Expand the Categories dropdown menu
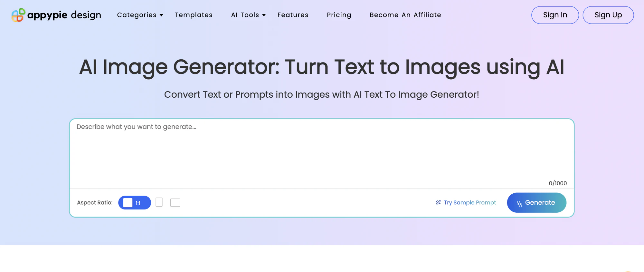 (x=140, y=15)
